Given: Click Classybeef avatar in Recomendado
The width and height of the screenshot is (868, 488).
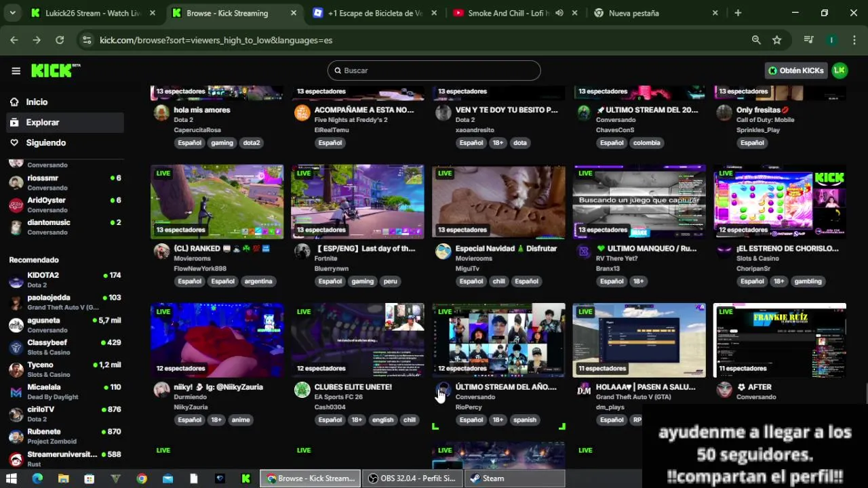Looking at the screenshot, I should pyautogui.click(x=16, y=347).
